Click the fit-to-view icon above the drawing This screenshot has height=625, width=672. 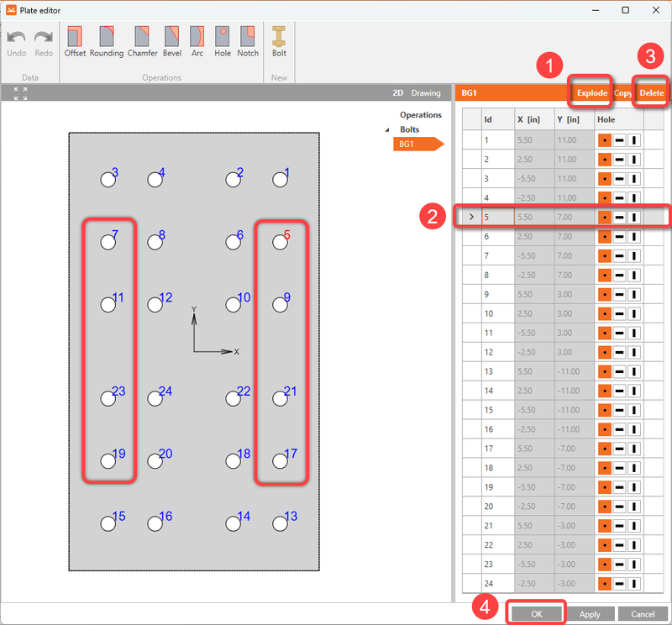click(x=18, y=92)
